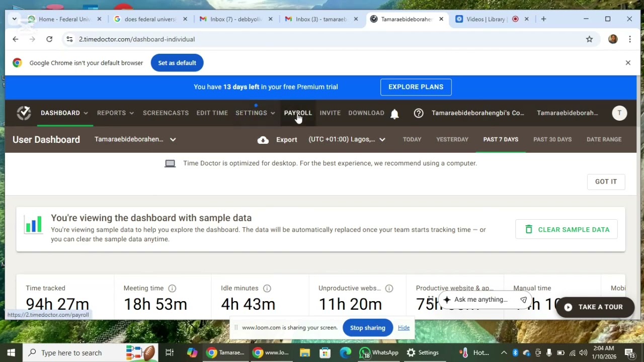Select the Date Range tab
Viewport: 644px width, 362px height.
coord(604,139)
